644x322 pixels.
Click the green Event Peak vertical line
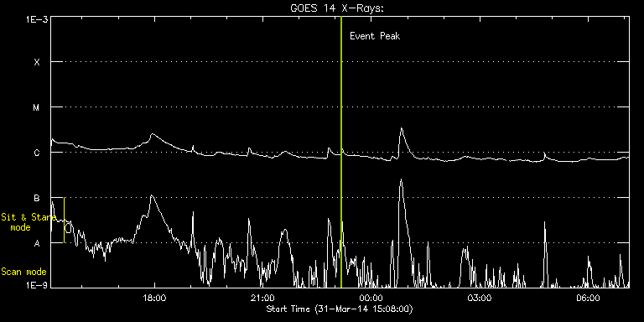341,152
